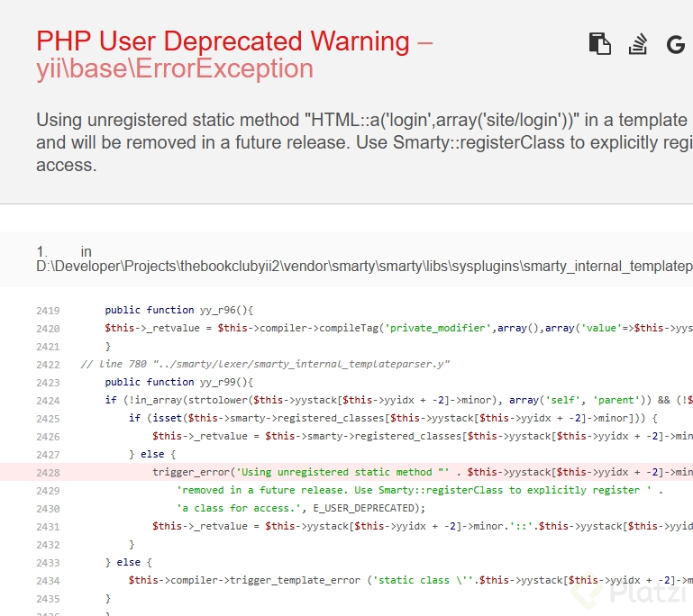This screenshot has width=693, height=616.
Task: Click the error message description paragraph
Action: [x=365, y=142]
